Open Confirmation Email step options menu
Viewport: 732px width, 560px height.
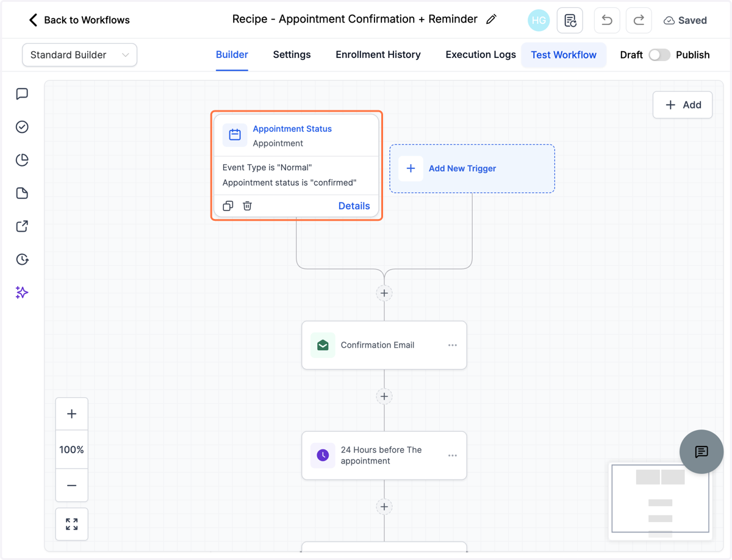coord(453,345)
